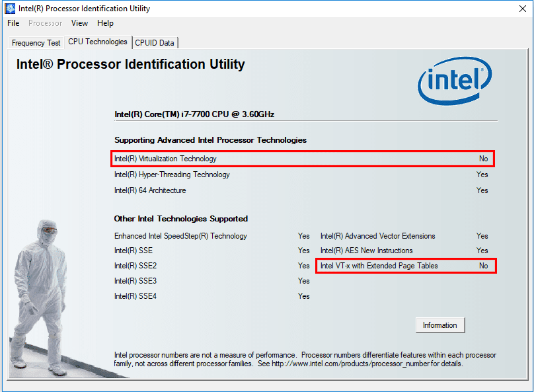Image resolution: width=534 pixels, height=392 pixels.
Task: Click 'Intel VT-x with Extended Page Tables' label
Action: pyautogui.click(x=379, y=266)
